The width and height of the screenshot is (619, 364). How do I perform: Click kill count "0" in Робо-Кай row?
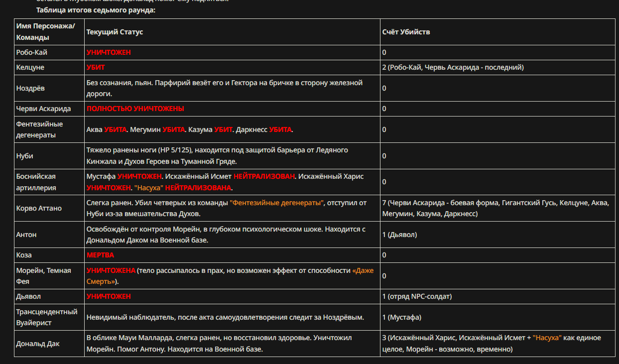(x=384, y=52)
